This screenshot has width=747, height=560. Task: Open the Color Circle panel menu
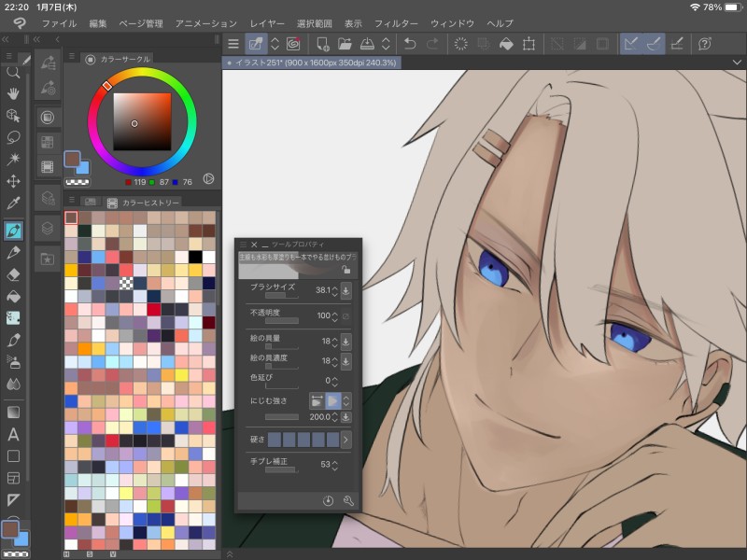coord(72,56)
